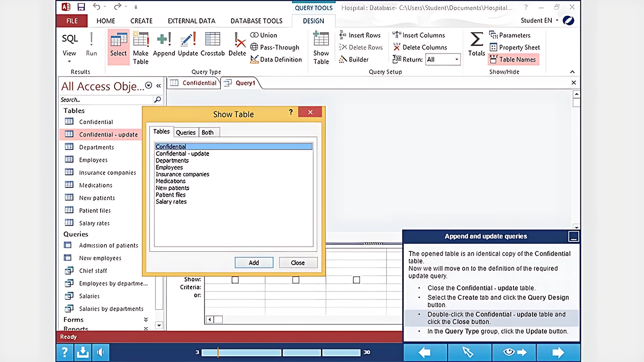Select Confidental - update in the dialog list
Screen dimensions: 644x362
click(x=182, y=154)
